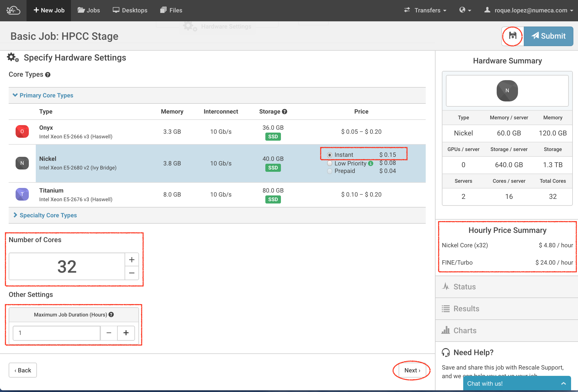Choose the Low Priority pricing option
The width and height of the screenshot is (578, 392).
[330, 163]
